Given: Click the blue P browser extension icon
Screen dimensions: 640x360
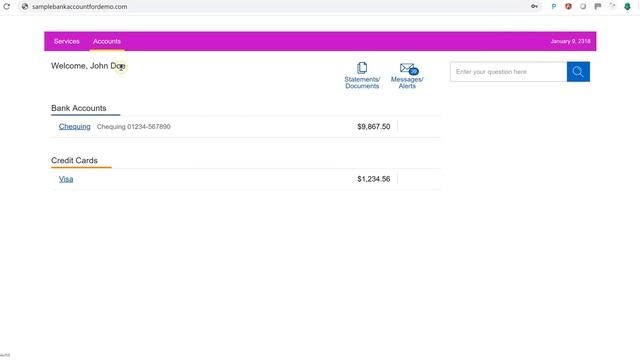Looking at the screenshot, I should pyautogui.click(x=554, y=7).
